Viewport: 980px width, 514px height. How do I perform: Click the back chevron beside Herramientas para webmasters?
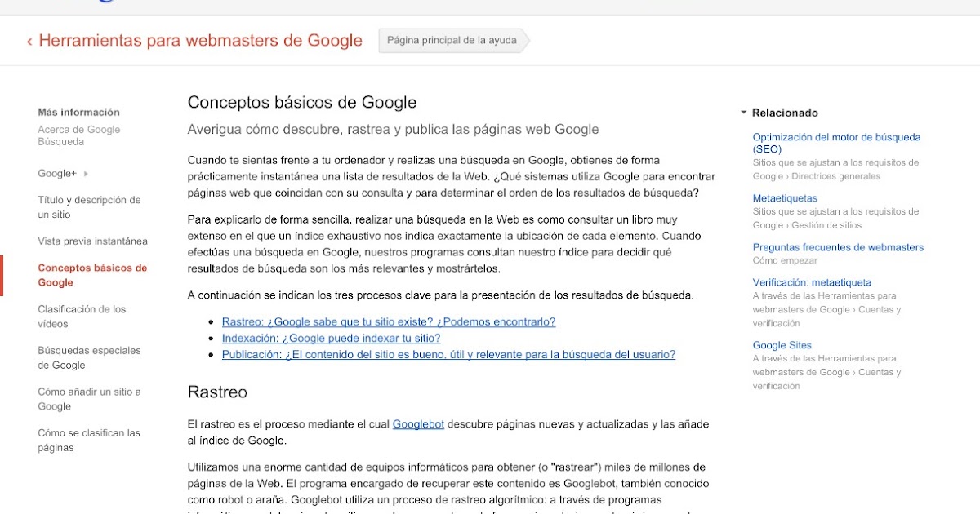coord(29,41)
